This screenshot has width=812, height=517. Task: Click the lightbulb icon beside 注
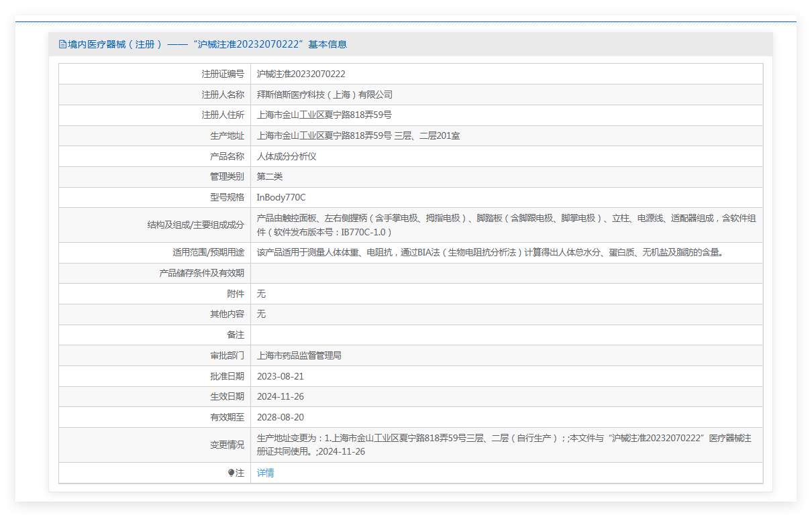(232, 473)
